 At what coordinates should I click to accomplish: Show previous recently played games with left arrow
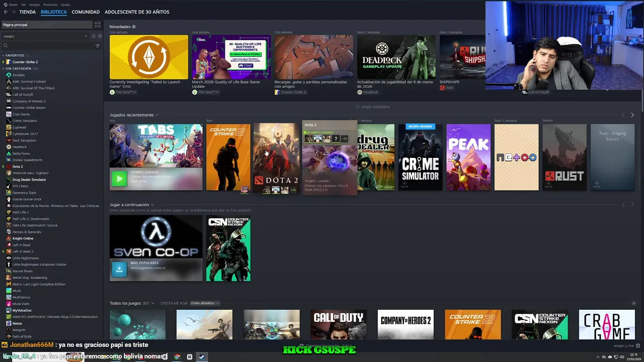(x=623, y=115)
